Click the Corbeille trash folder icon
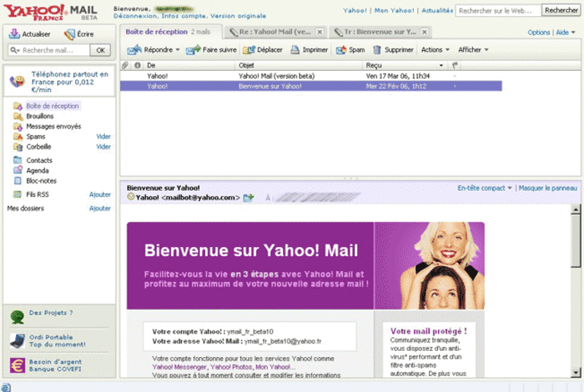Screen dimensions: 584x392 pos(18,147)
